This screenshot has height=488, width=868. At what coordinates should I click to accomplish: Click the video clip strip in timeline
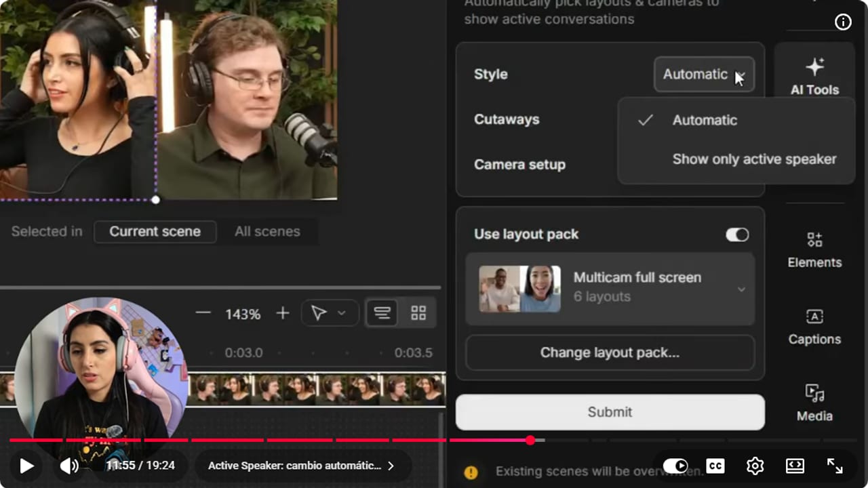[x=316, y=389]
